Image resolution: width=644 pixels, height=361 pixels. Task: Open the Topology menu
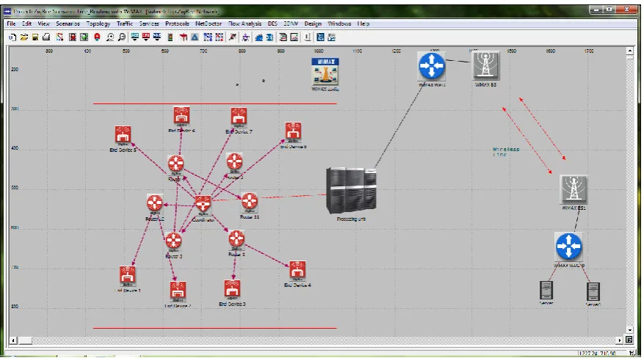[98, 23]
